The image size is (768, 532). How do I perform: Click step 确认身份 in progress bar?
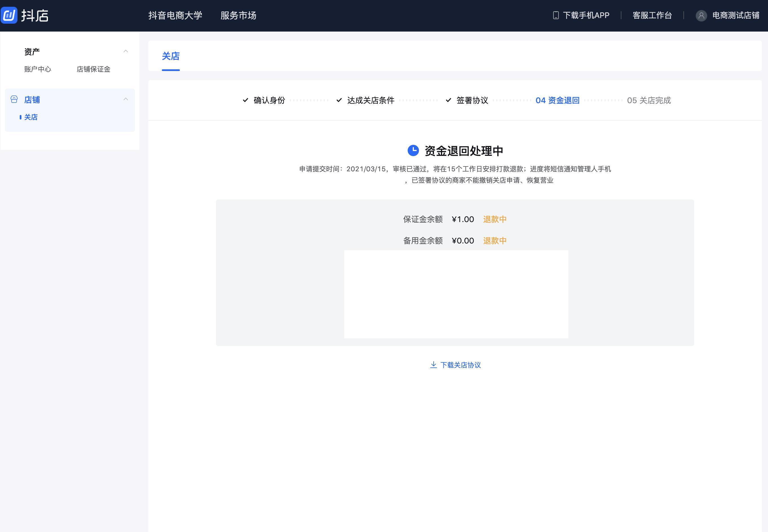tap(270, 100)
